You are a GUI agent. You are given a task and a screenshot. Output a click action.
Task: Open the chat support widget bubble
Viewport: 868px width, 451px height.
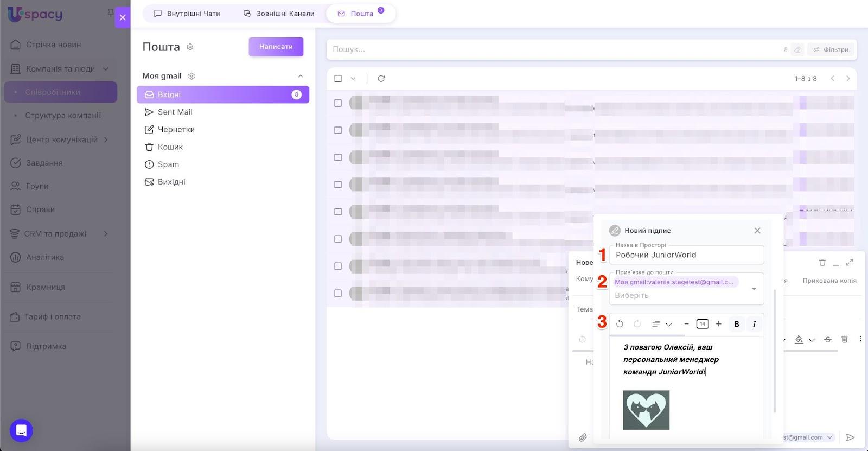21,431
